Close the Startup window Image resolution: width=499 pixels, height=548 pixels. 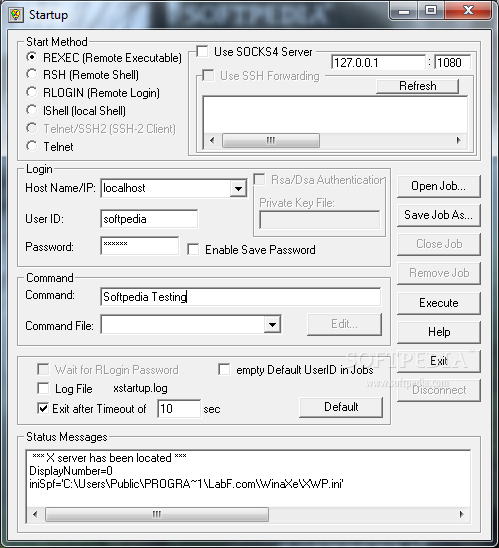pos(468,11)
